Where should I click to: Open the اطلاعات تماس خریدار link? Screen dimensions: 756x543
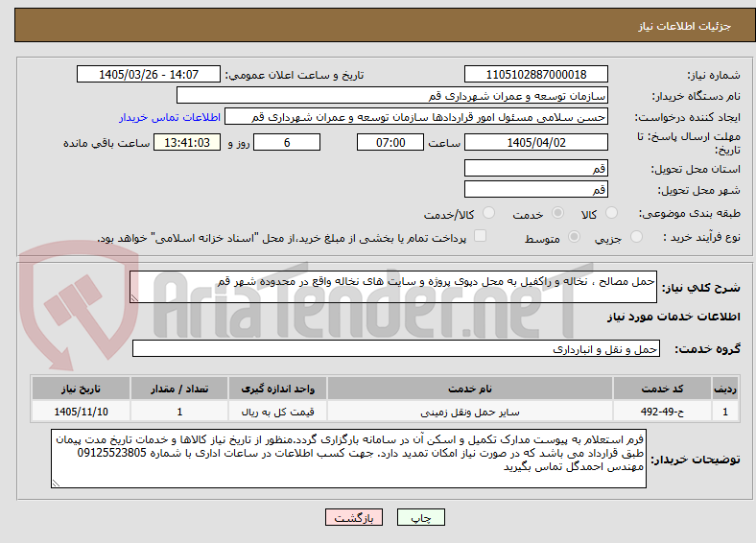(x=170, y=117)
